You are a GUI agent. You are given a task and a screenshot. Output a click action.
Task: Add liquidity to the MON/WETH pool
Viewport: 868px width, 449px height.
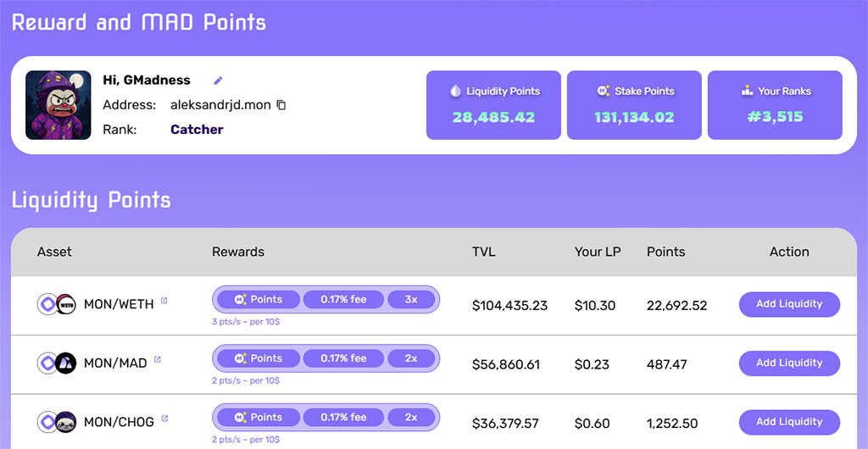(x=789, y=304)
